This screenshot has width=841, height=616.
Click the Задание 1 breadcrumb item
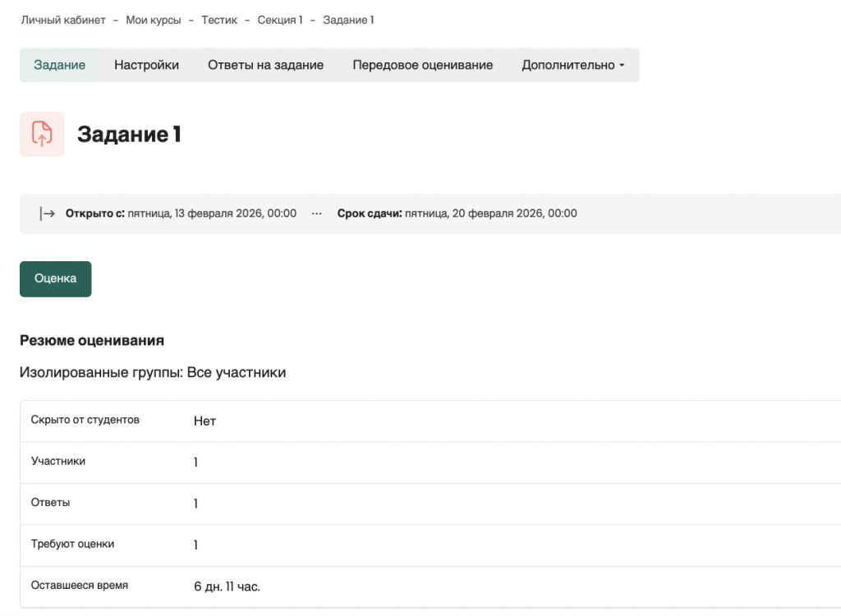point(348,20)
